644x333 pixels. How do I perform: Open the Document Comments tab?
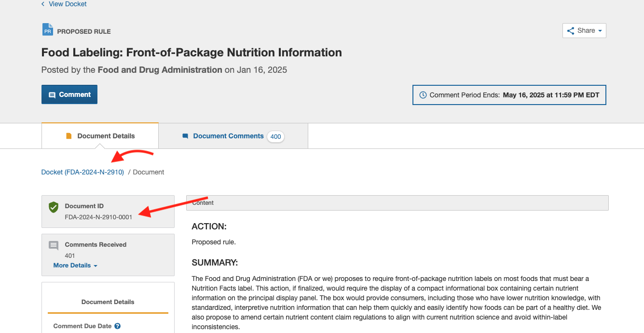(228, 136)
